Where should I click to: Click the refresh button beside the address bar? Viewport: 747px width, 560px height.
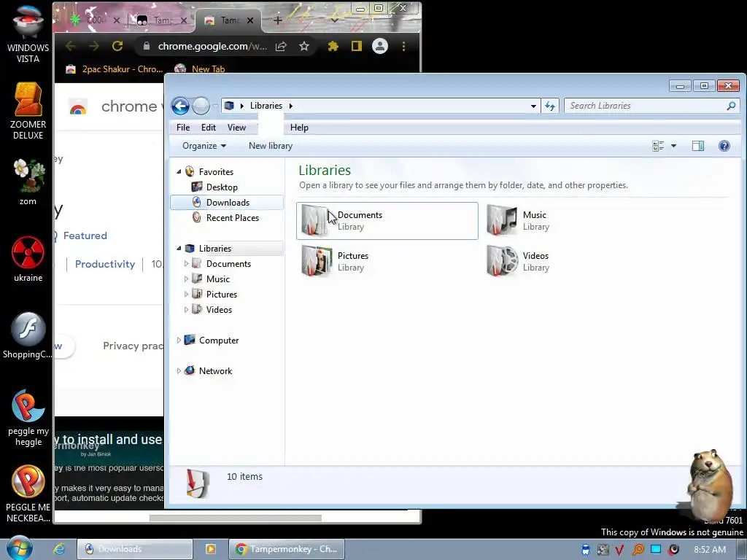coord(550,106)
